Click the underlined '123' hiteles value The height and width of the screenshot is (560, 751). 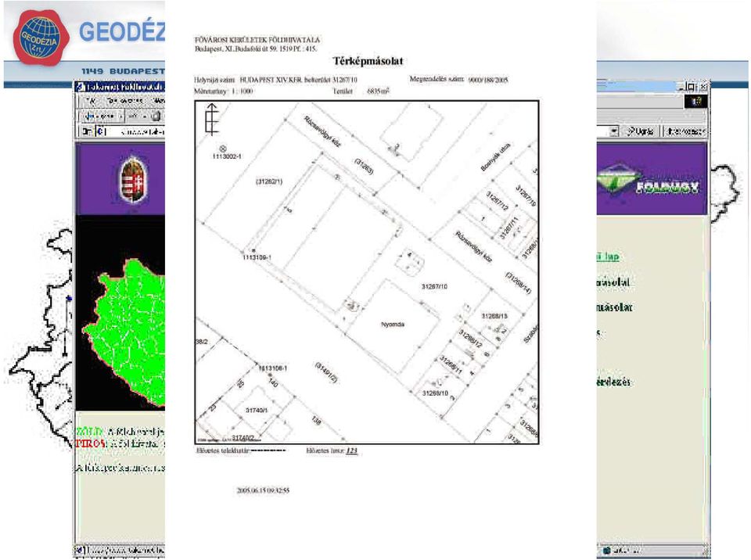coord(351,451)
